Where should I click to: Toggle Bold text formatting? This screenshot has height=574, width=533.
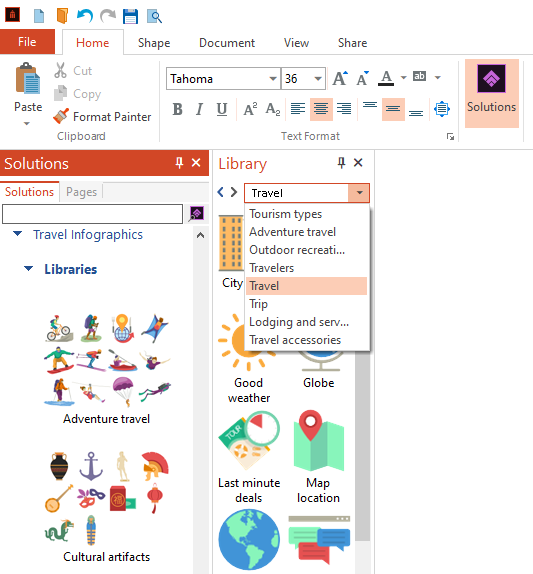178,109
